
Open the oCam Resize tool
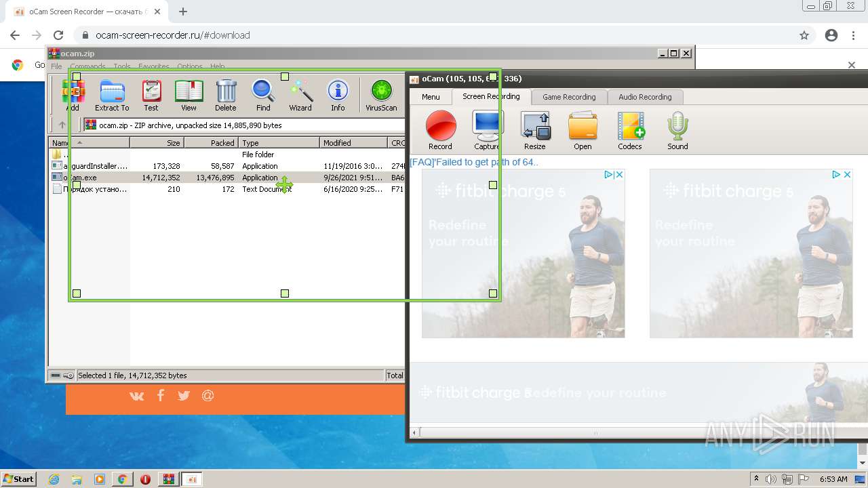(535, 131)
